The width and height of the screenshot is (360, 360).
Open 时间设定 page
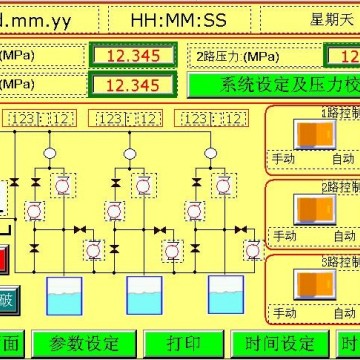tap(280, 344)
